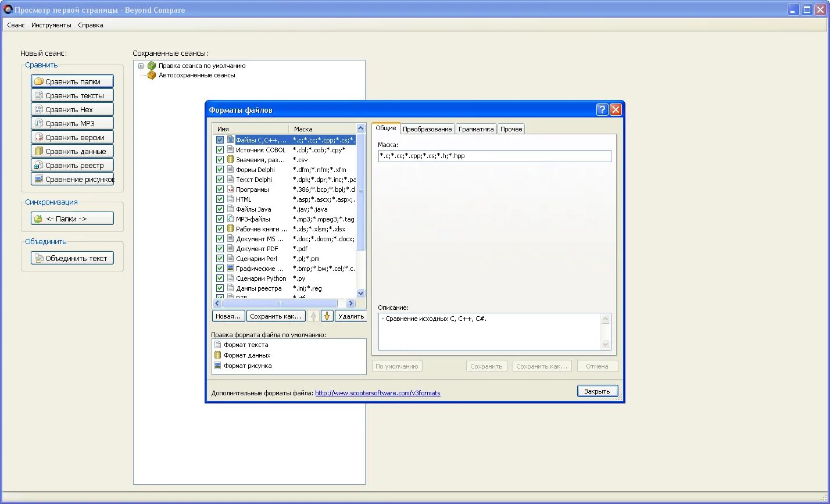Uncheck the Документ PDF checkbox
This screenshot has height=504, width=830.
click(x=220, y=249)
